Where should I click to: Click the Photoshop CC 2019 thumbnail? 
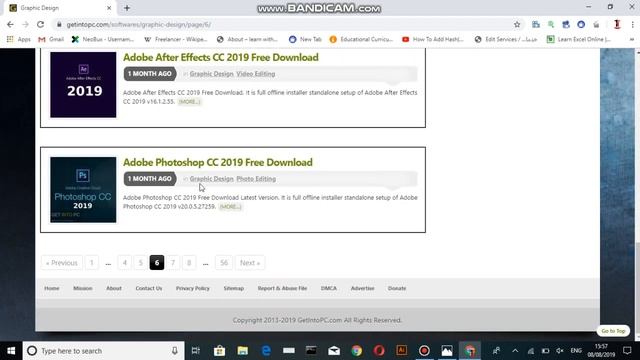(x=83, y=190)
